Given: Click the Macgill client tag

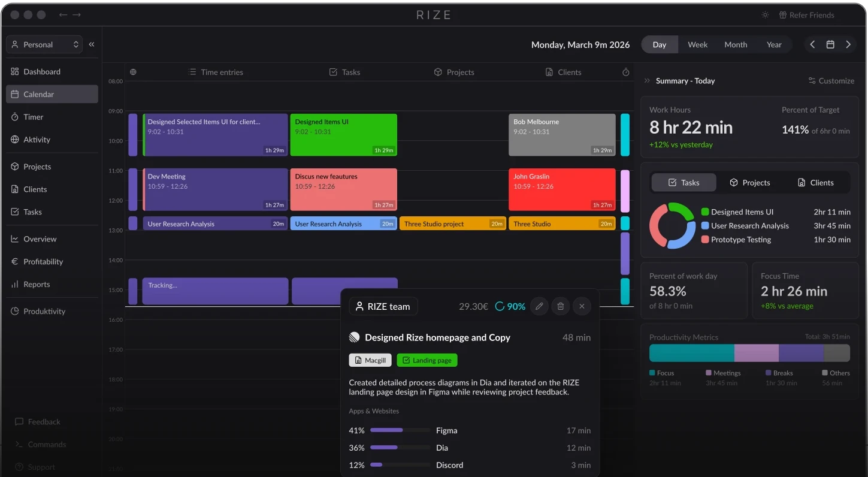Looking at the screenshot, I should coord(370,360).
